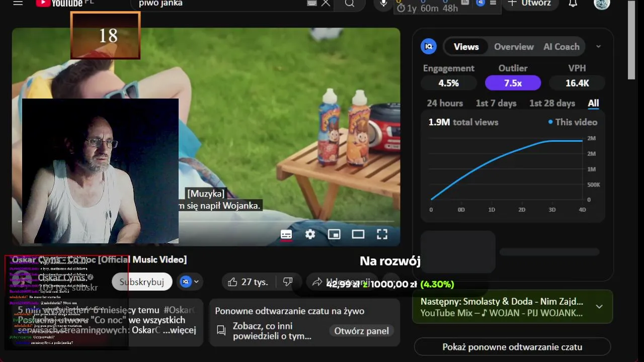
Task: Run the search with the magnifier button
Action: [x=350, y=4]
